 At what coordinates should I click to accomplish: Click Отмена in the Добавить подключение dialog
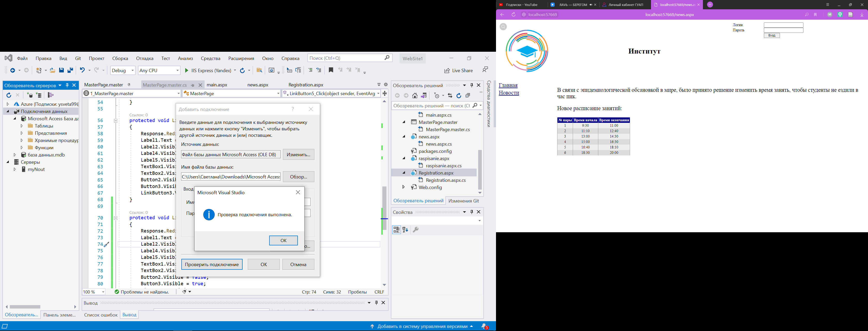tap(298, 264)
